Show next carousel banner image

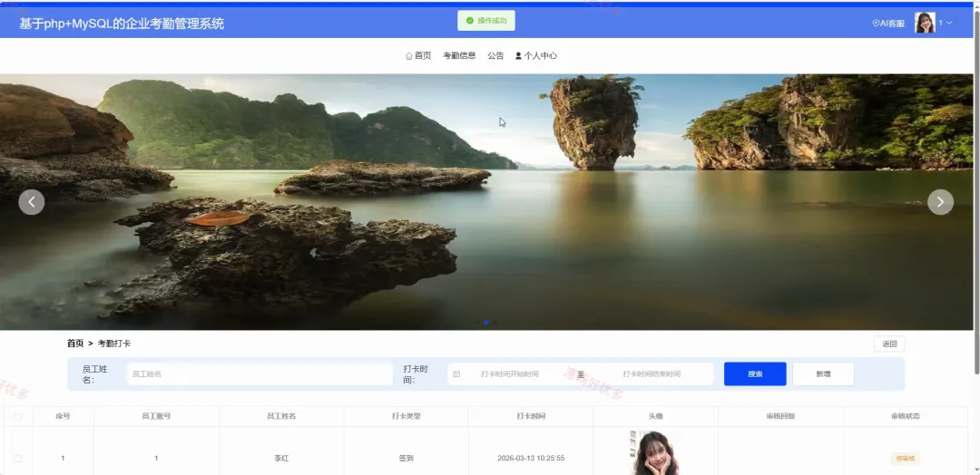click(x=941, y=202)
